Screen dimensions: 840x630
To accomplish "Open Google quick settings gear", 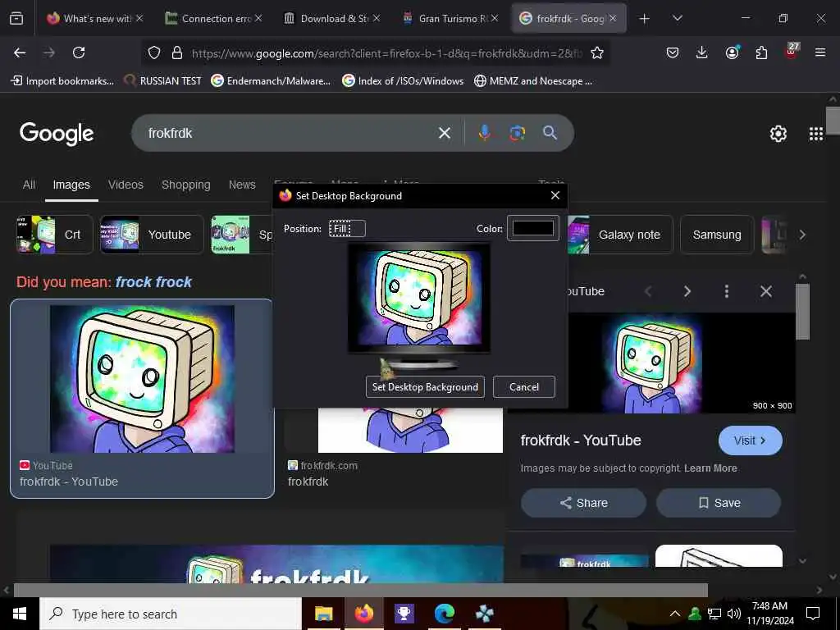I will [x=778, y=134].
